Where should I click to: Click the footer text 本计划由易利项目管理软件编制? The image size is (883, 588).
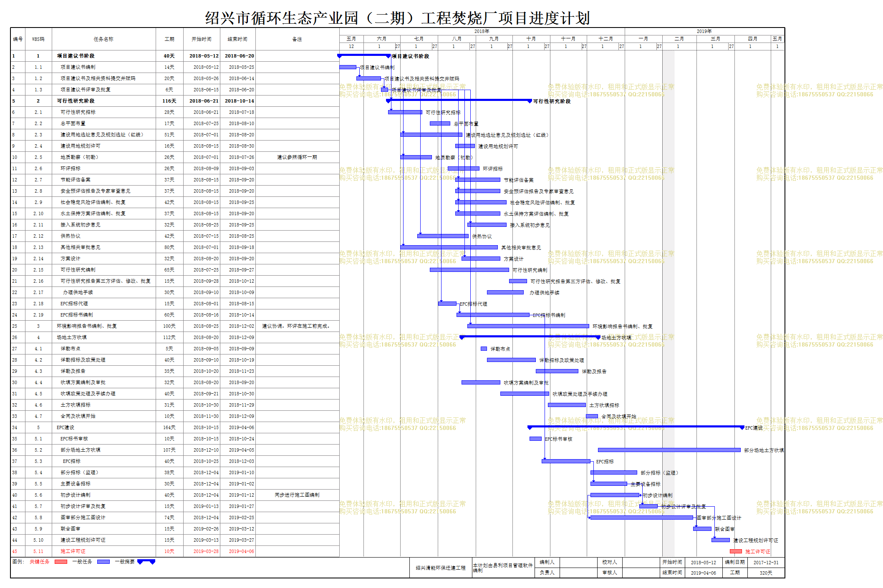click(503, 568)
